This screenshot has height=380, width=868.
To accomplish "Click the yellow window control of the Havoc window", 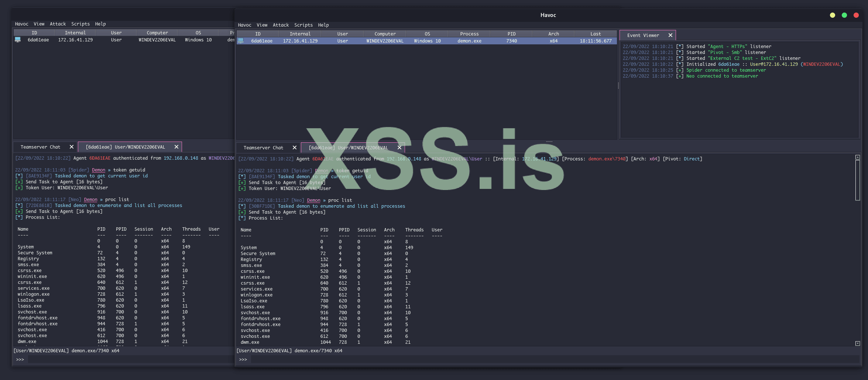I will pos(833,15).
